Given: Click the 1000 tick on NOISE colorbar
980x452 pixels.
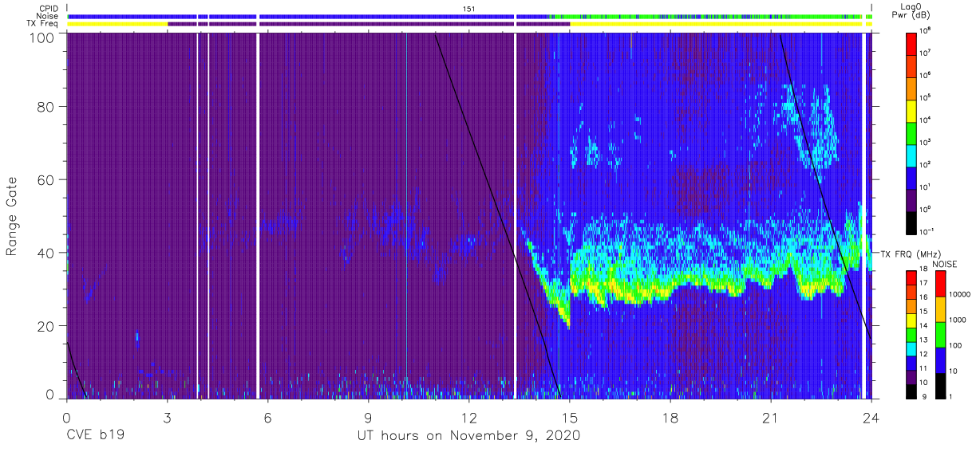Looking at the screenshot, I should click(x=957, y=320).
